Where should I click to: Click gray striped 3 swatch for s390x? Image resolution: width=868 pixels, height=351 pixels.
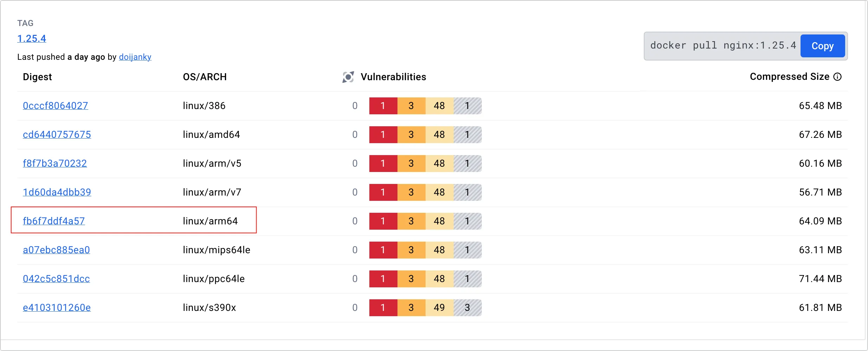point(467,308)
